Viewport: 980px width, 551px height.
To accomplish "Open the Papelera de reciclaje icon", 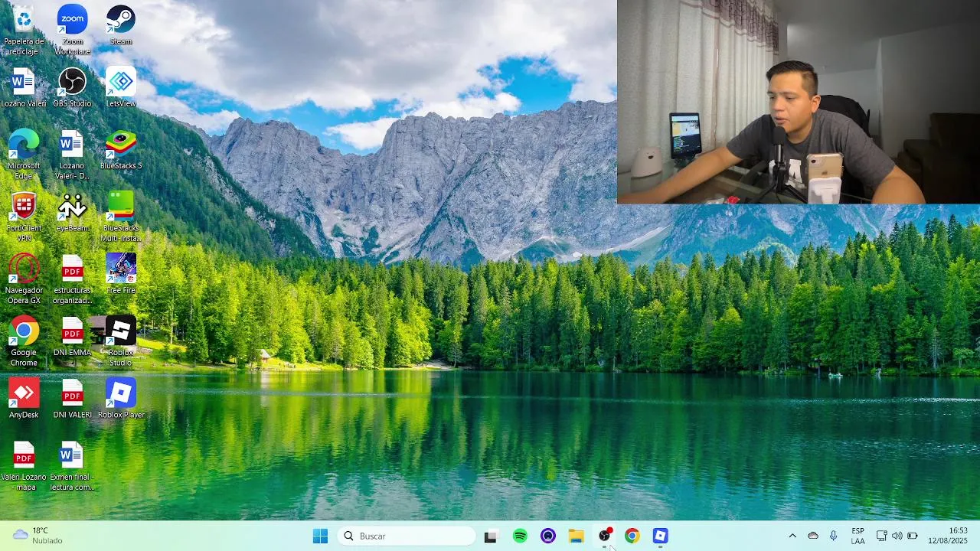I will click(x=24, y=29).
